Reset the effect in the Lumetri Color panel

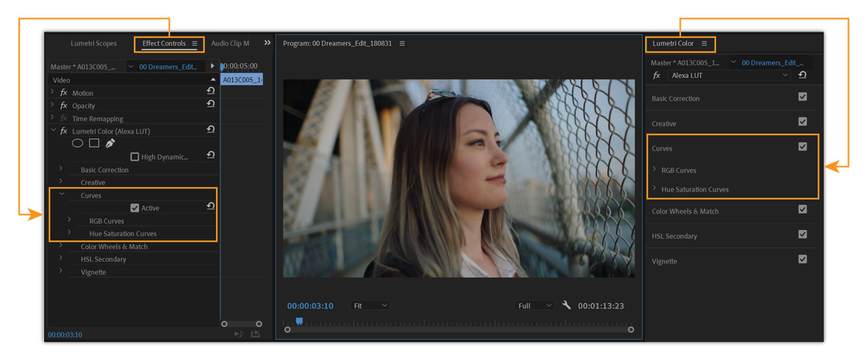(x=802, y=75)
